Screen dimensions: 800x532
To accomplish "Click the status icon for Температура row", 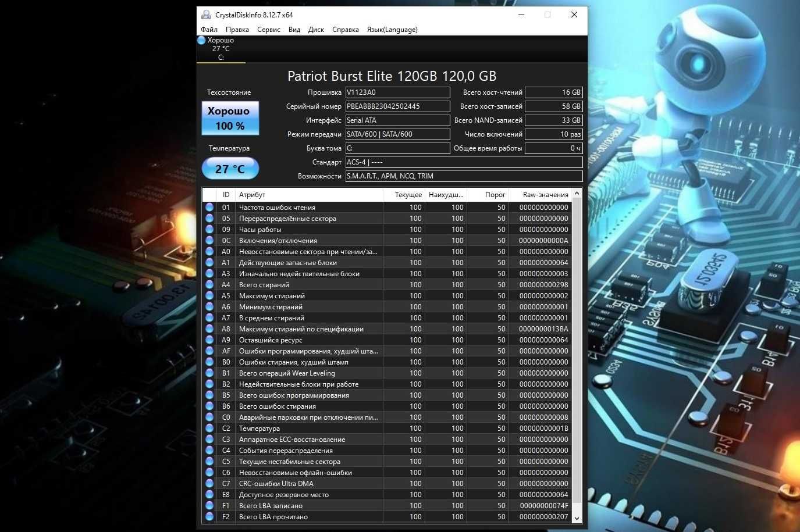I will click(209, 428).
